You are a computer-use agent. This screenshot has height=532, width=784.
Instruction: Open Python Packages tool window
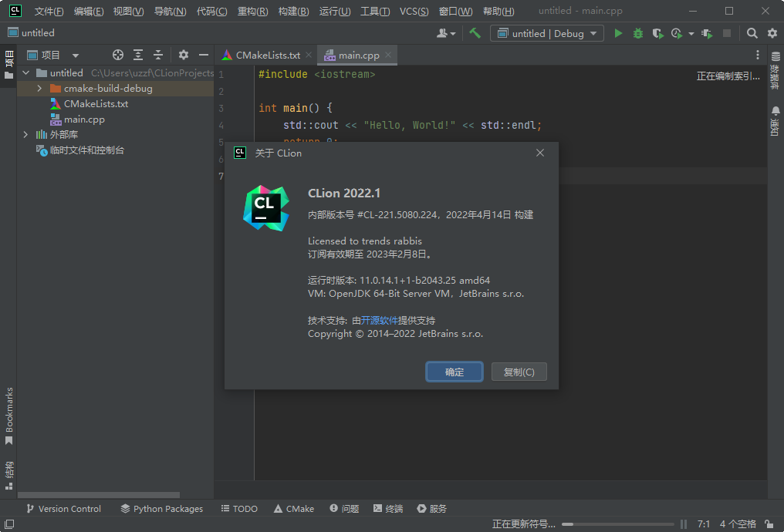pyautogui.click(x=162, y=509)
